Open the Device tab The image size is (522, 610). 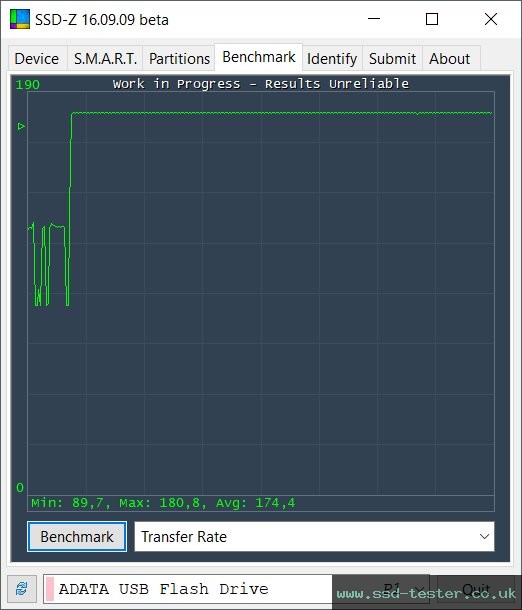pyautogui.click(x=37, y=59)
